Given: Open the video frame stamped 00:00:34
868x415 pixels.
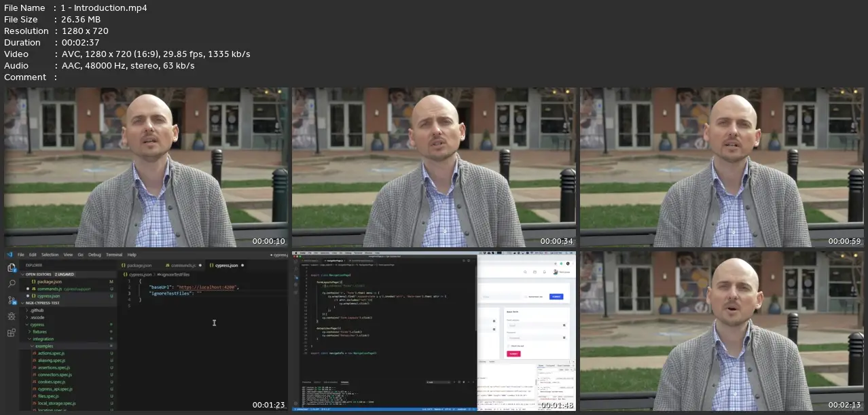Looking at the screenshot, I should point(434,167).
